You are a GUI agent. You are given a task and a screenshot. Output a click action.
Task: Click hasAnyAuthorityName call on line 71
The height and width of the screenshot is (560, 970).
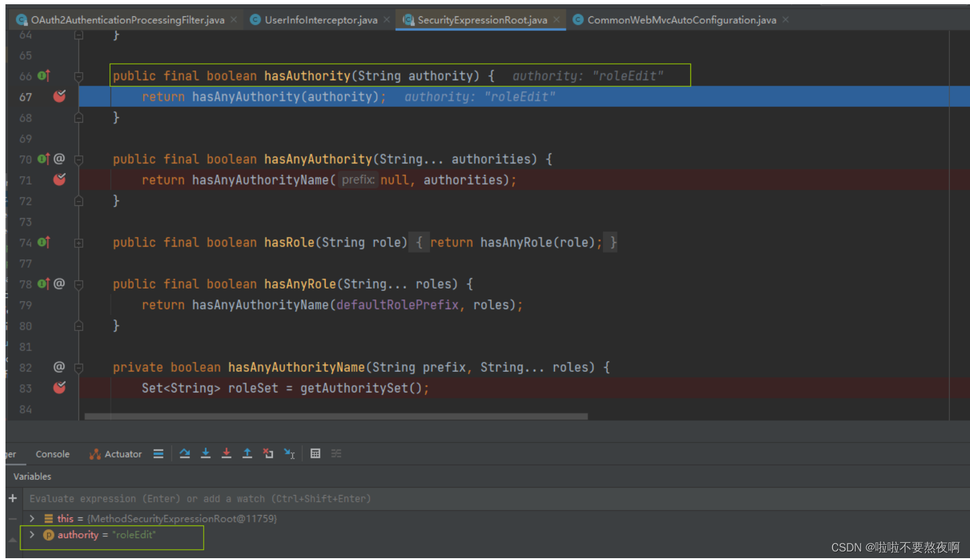(260, 180)
